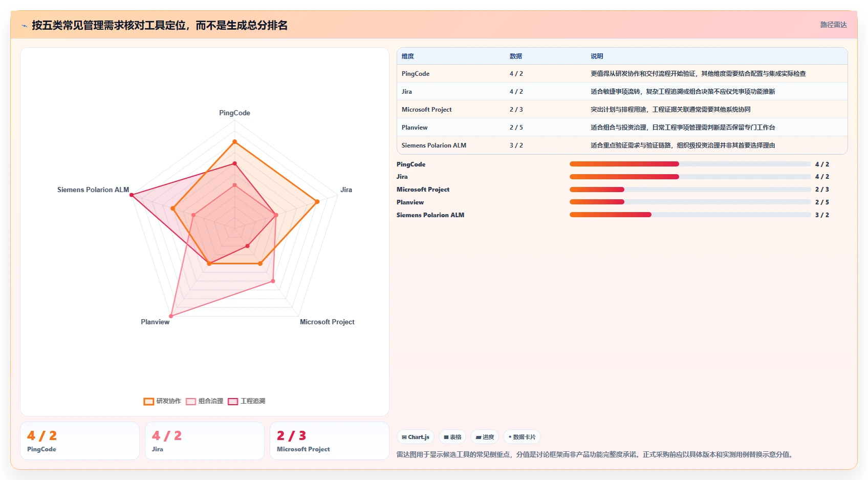This screenshot has width=868, height=480.
Task: Click the Jira description 适合敏捷事项流转 text
Action: [683, 92]
